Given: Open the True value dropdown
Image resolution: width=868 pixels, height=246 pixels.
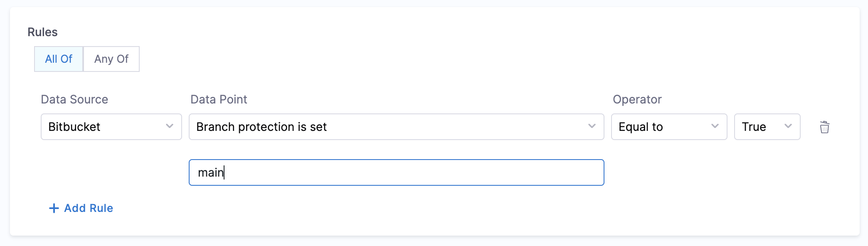Looking at the screenshot, I should point(767,127).
